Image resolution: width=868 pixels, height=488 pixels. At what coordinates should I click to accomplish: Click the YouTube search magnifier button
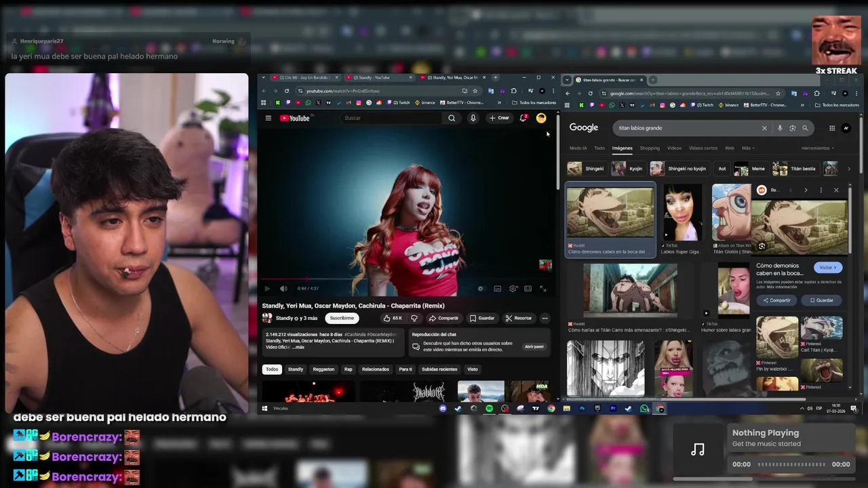click(x=452, y=118)
